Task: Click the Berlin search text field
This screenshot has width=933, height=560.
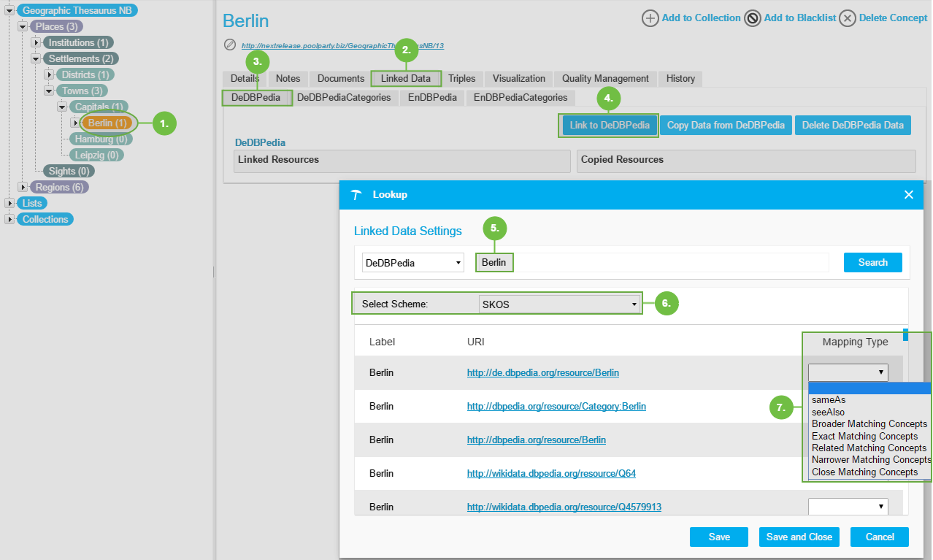Action: pyautogui.click(x=657, y=263)
